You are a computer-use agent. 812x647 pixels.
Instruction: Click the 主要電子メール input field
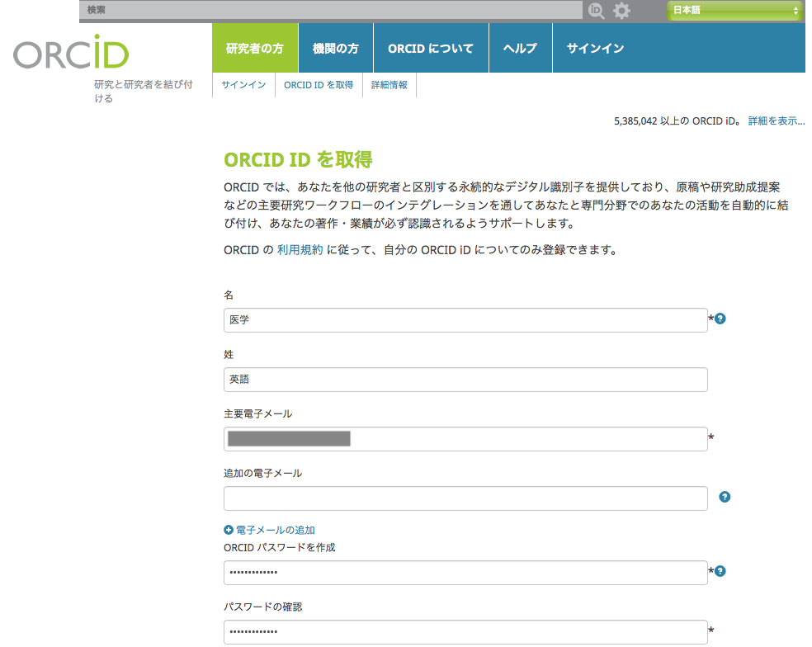point(465,439)
